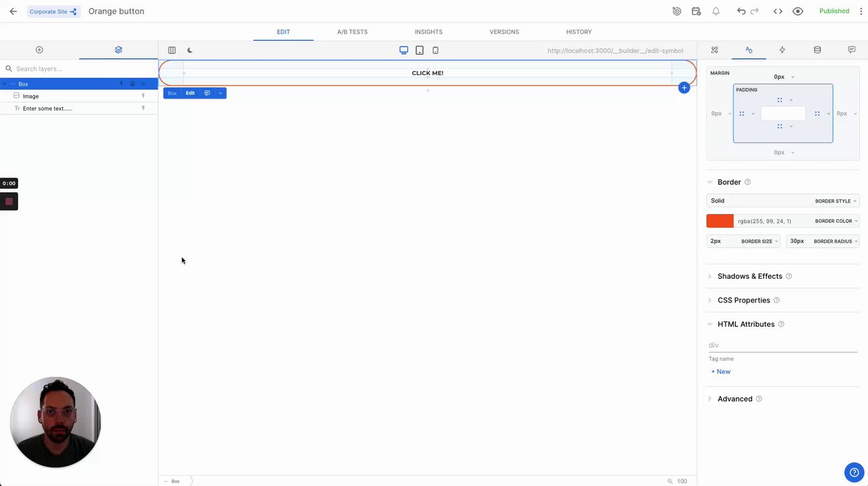
Task: Open the code view icon
Action: coord(778,11)
